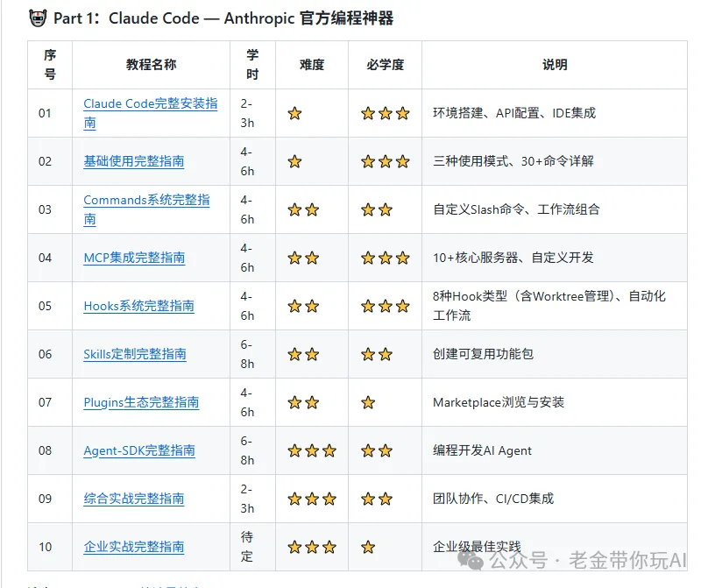Open the 企业实战完整指南 link

click(133, 547)
